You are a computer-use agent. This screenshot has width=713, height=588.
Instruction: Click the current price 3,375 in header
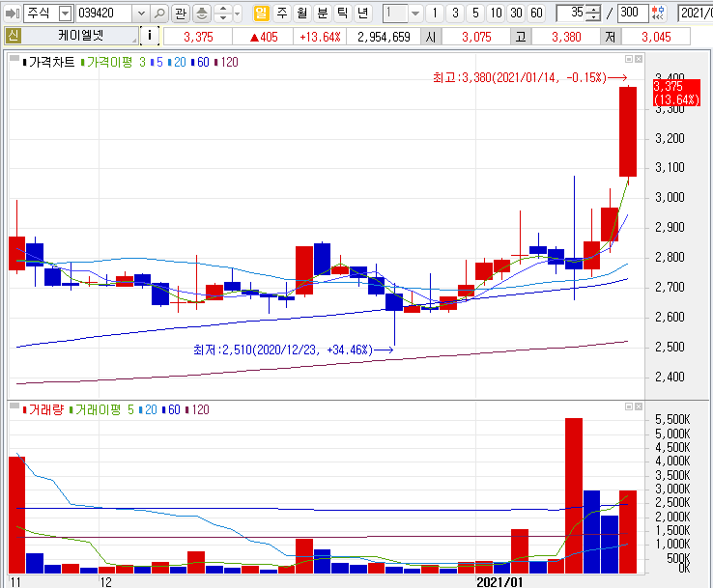click(x=198, y=37)
